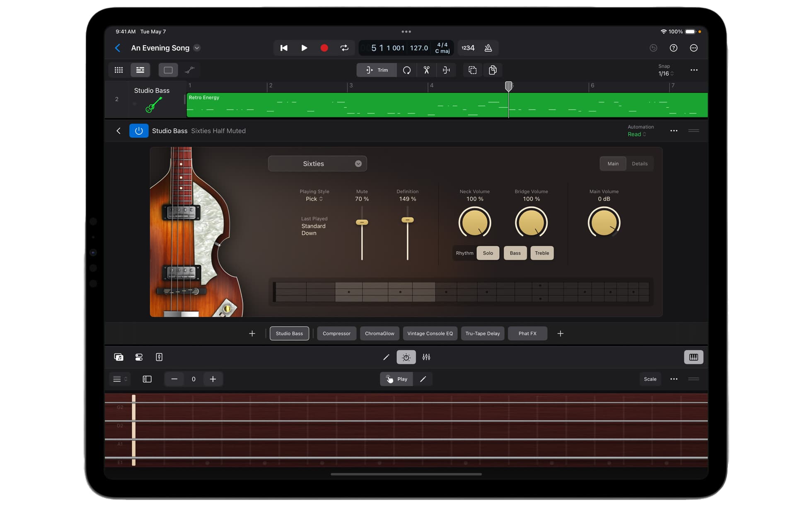This screenshot has width=812, height=507.
Task: Toggle the Treble tone switch
Action: tap(542, 253)
